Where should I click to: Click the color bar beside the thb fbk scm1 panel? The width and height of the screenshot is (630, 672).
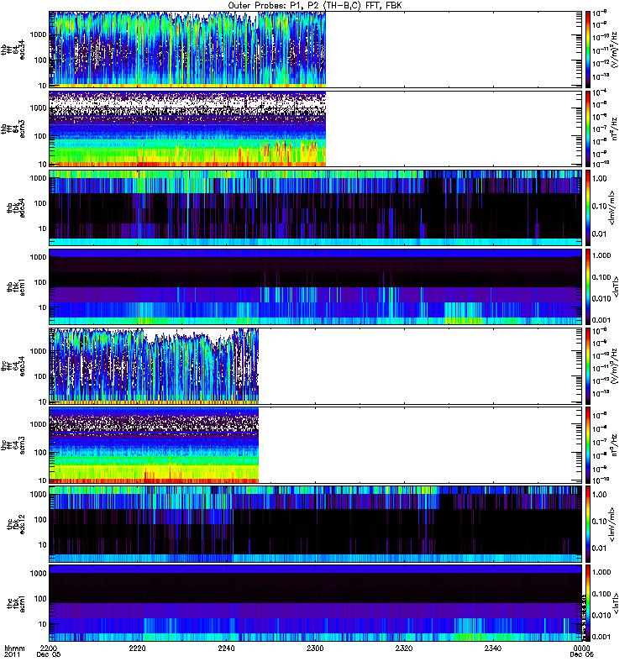(588, 286)
